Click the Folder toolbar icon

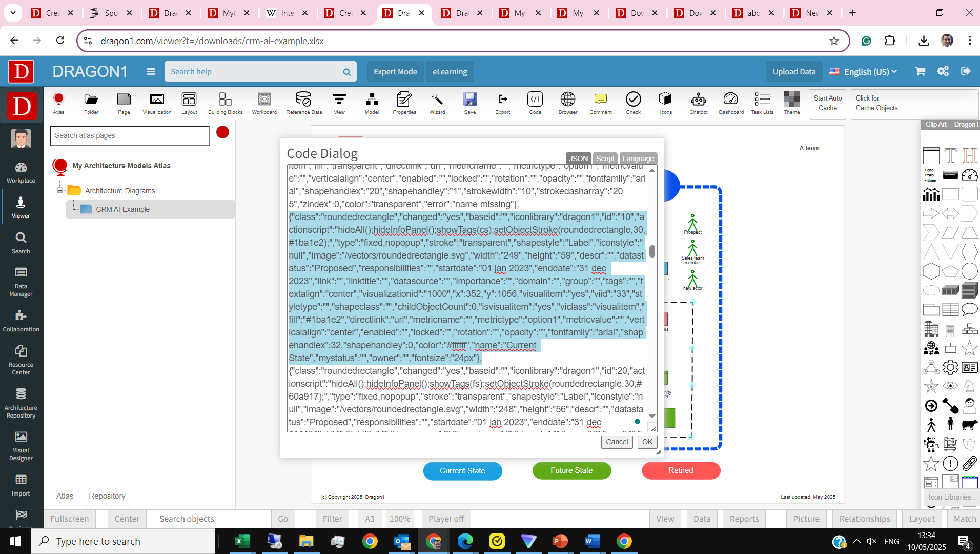(x=91, y=103)
